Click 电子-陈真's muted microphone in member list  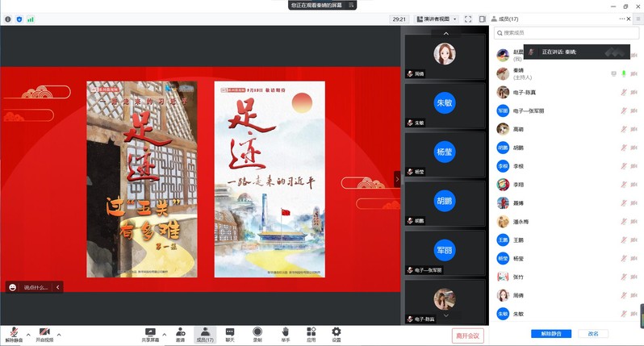(x=624, y=93)
